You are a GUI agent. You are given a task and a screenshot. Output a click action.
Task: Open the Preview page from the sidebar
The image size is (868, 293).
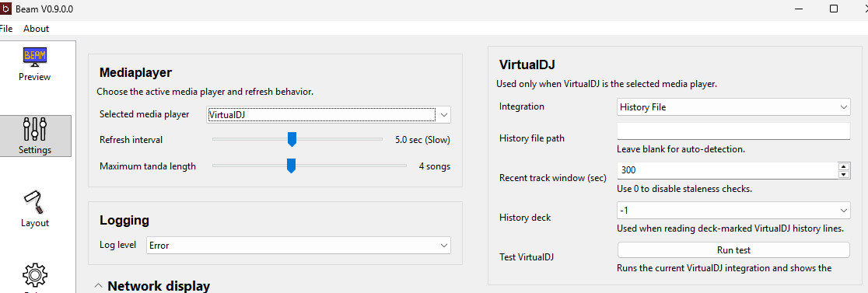pos(34,65)
